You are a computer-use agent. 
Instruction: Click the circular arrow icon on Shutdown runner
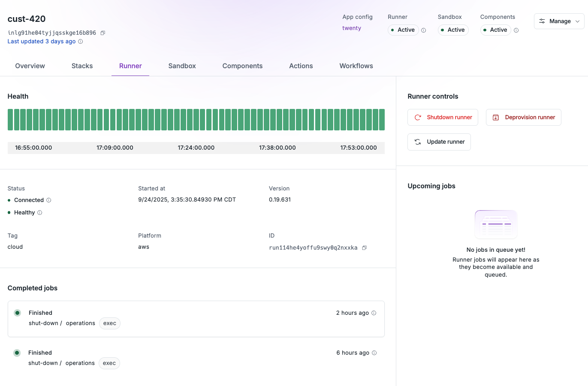418,117
